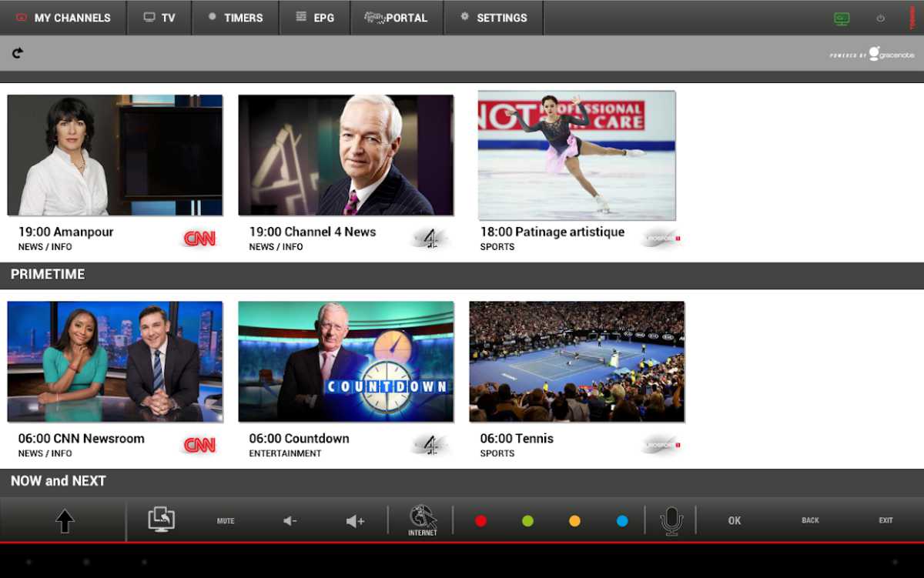
Task: Click the screen swap source icon
Action: tap(162, 520)
